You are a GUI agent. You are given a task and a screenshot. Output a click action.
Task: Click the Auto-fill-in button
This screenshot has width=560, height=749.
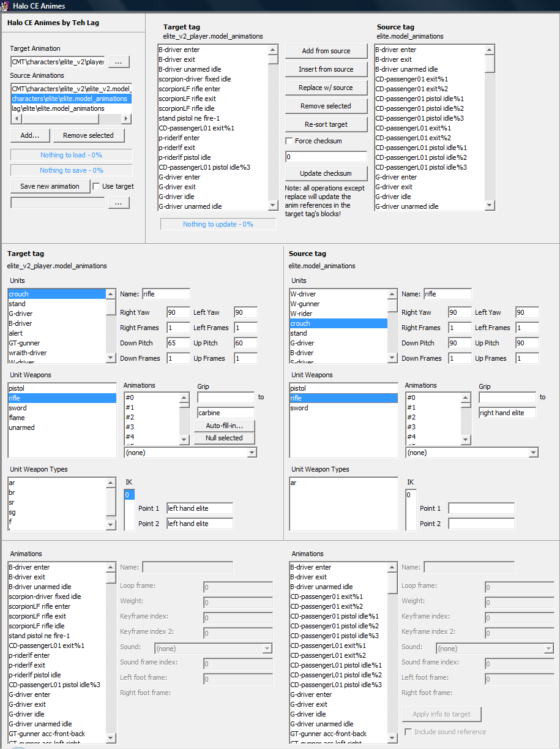pos(224,426)
